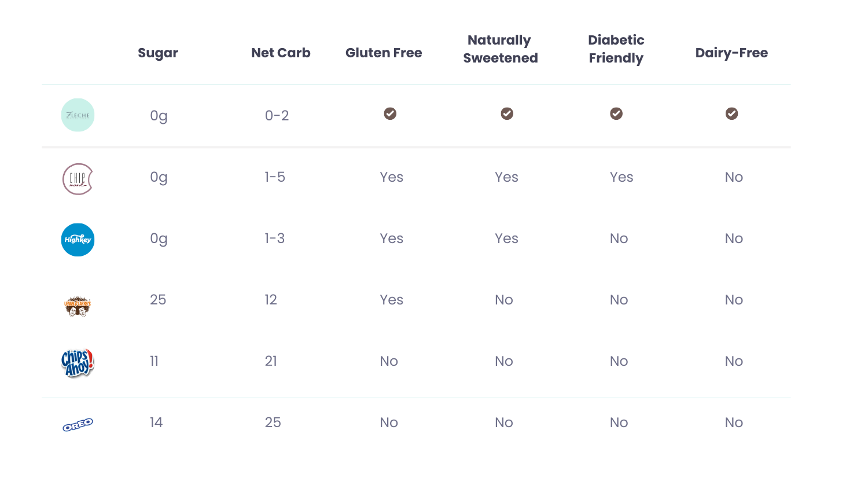Click ChipMonk's Diabetic Friendly Yes cell
The height and width of the screenshot is (492, 868).
point(621,177)
